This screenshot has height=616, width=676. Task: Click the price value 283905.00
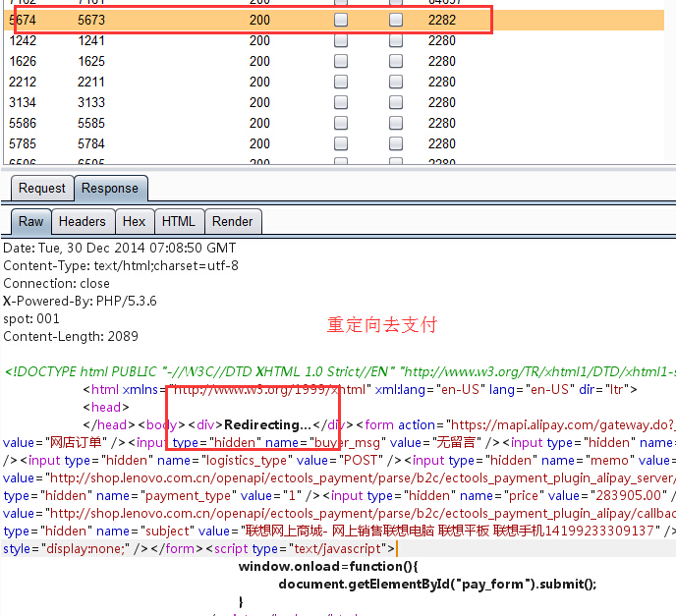[x=628, y=496]
